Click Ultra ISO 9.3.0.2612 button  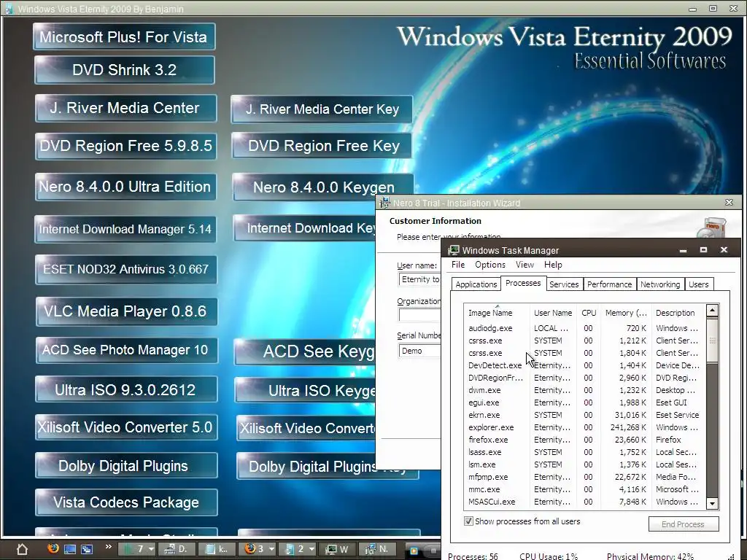click(x=126, y=389)
